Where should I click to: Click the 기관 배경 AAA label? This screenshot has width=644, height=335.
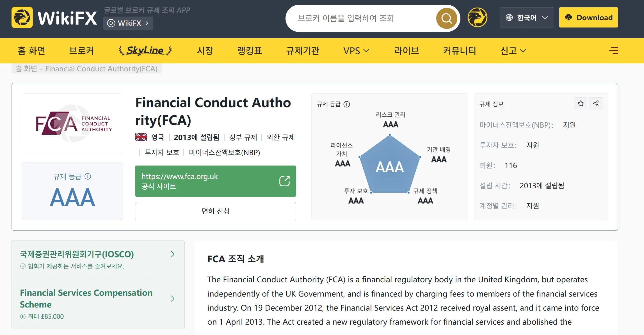[x=439, y=155]
